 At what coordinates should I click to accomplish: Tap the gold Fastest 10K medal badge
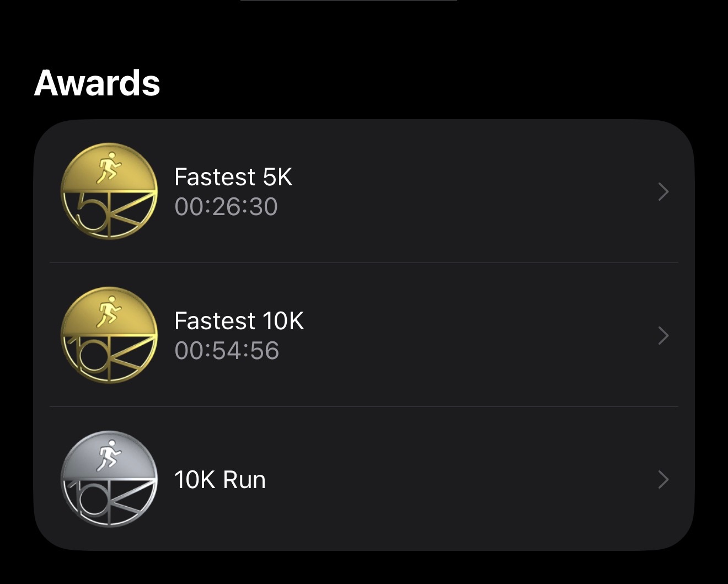(x=109, y=335)
